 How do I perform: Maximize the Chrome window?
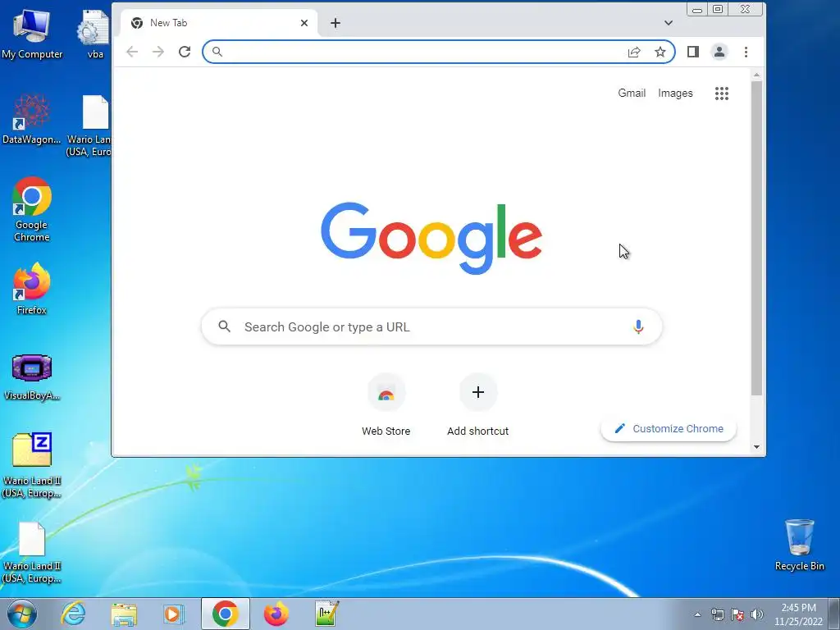coord(718,9)
